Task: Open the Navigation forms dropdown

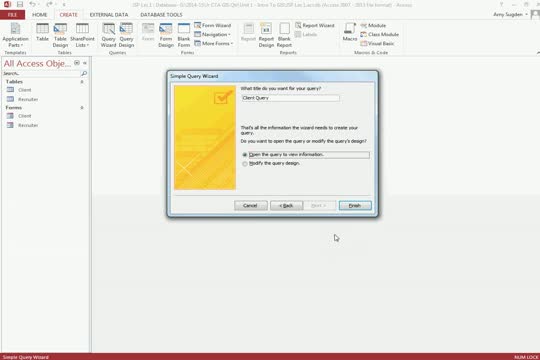Action: (x=212, y=34)
